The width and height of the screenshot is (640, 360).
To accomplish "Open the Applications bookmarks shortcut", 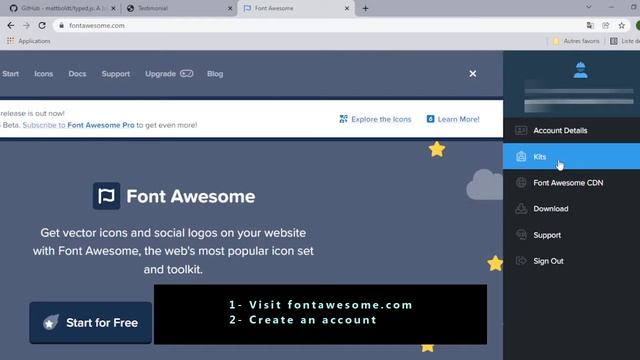I will (x=29, y=41).
